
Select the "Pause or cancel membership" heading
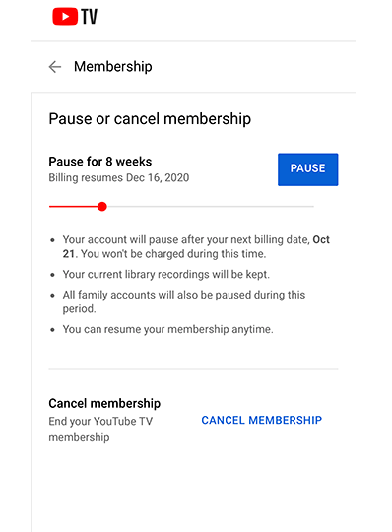tap(150, 119)
